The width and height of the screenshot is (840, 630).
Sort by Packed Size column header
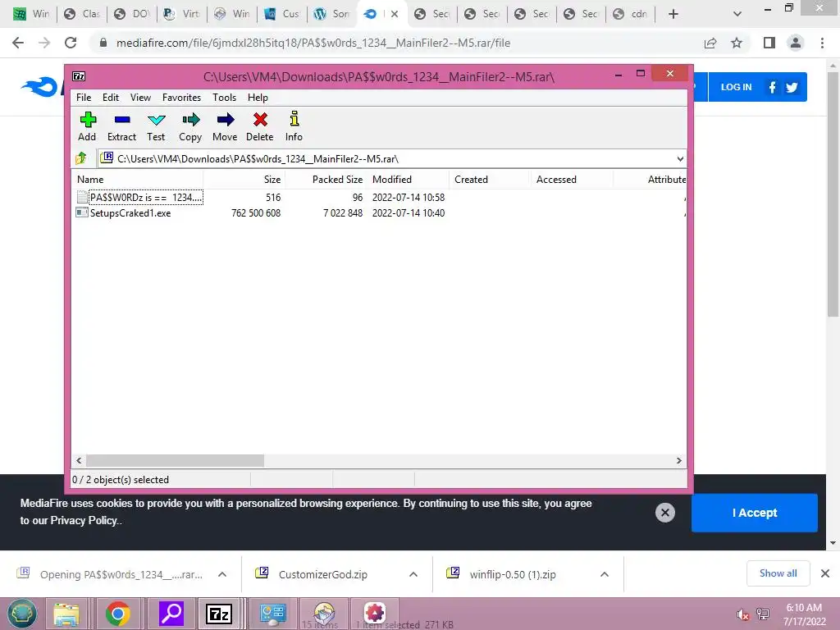pyautogui.click(x=325, y=180)
